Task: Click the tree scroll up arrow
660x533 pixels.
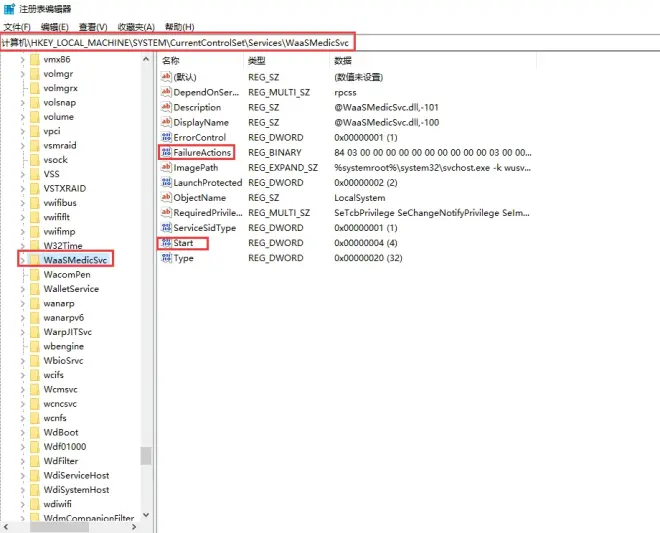Action: point(146,59)
